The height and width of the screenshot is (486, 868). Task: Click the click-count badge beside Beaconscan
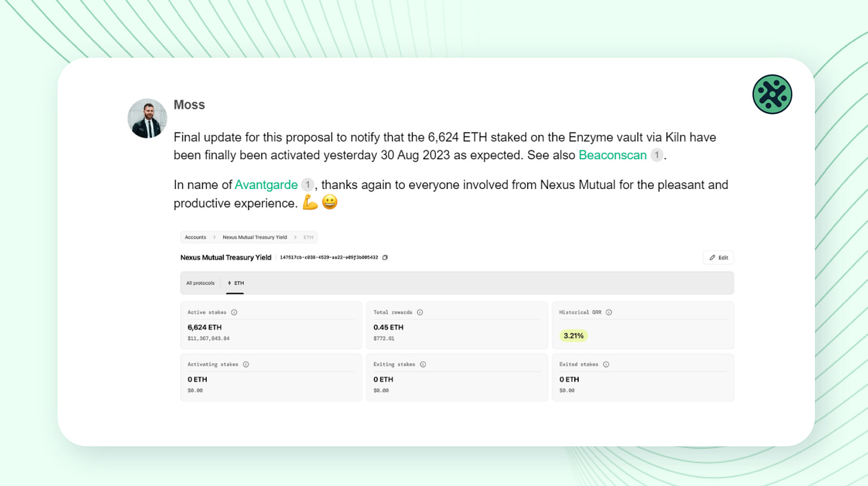(656, 155)
